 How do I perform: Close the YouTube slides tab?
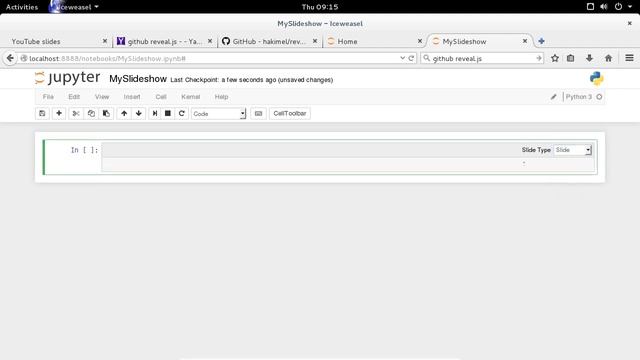pyautogui.click(x=105, y=41)
